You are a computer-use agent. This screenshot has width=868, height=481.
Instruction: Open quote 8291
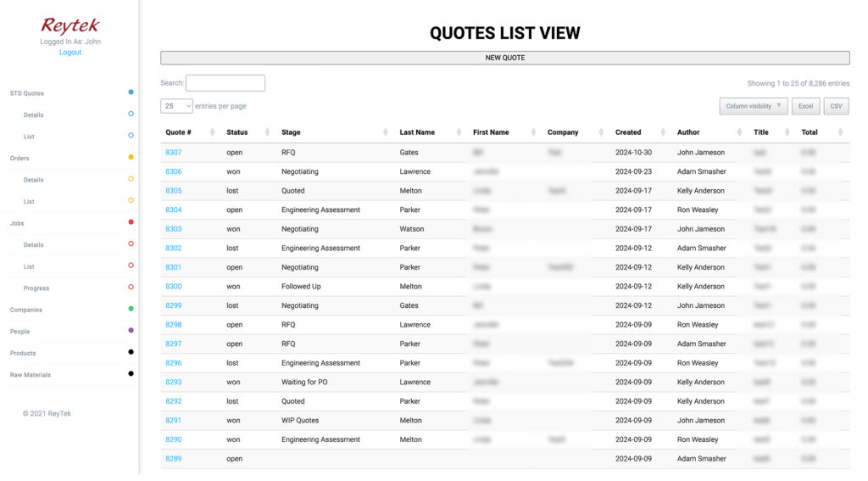click(x=173, y=420)
